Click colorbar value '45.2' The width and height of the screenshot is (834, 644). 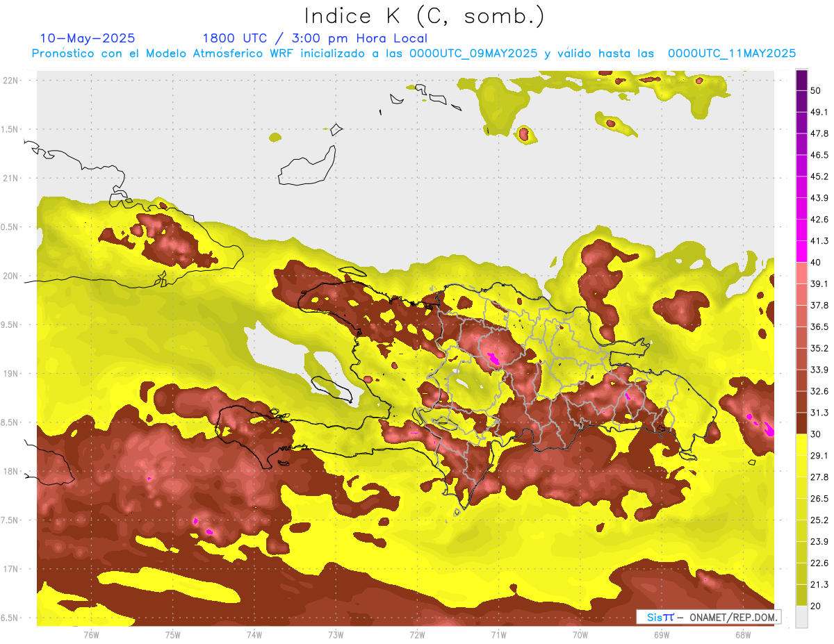[819, 176]
